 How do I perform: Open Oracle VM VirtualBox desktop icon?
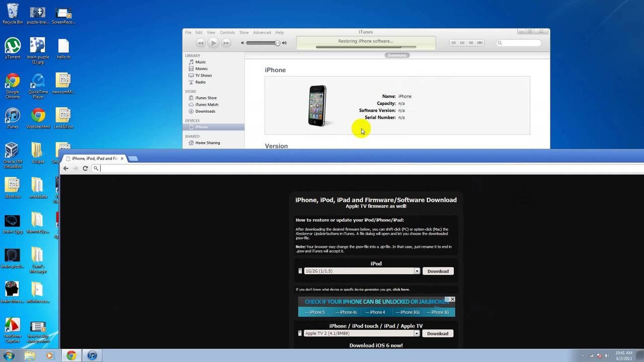[x=13, y=155]
